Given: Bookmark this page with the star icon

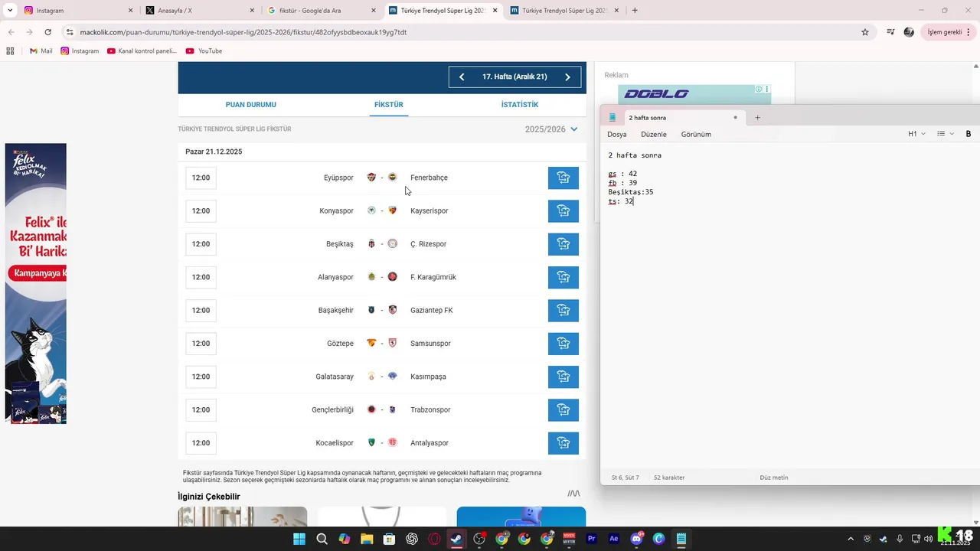Looking at the screenshot, I should pyautogui.click(x=865, y=32).
